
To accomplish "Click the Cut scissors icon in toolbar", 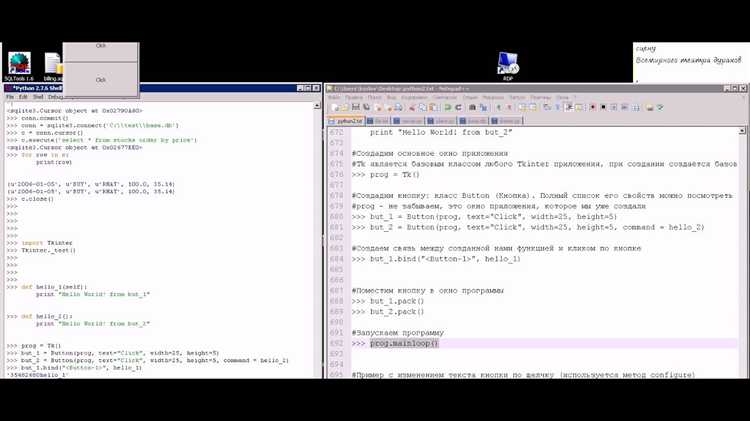I will (x=412, y=107).
